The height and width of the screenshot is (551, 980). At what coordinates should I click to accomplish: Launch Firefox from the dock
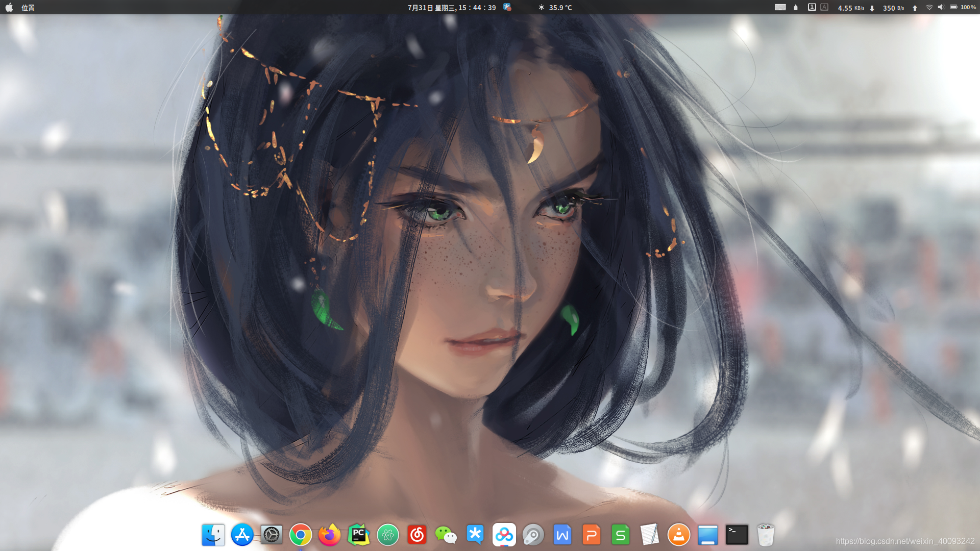pyautogui.click(x=330, y=535)
